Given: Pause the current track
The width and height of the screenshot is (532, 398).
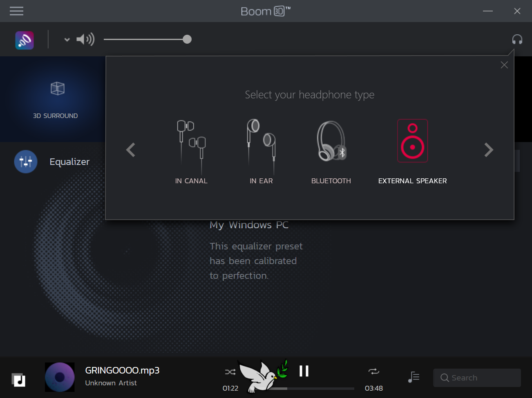Looking at the screenshot, I should coord(304,371).
